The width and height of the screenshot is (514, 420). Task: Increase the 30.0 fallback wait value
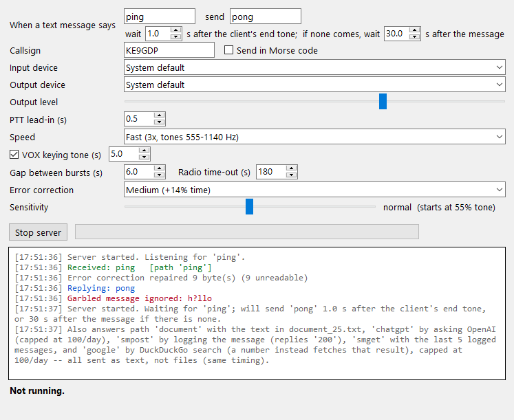[415, 30]
